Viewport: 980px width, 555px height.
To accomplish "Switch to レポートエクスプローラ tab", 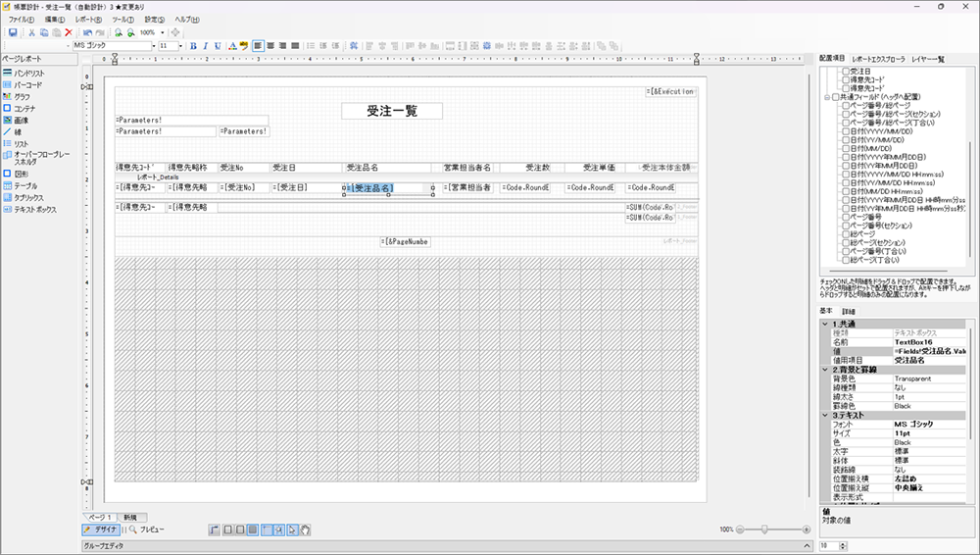I will (878, 59).
